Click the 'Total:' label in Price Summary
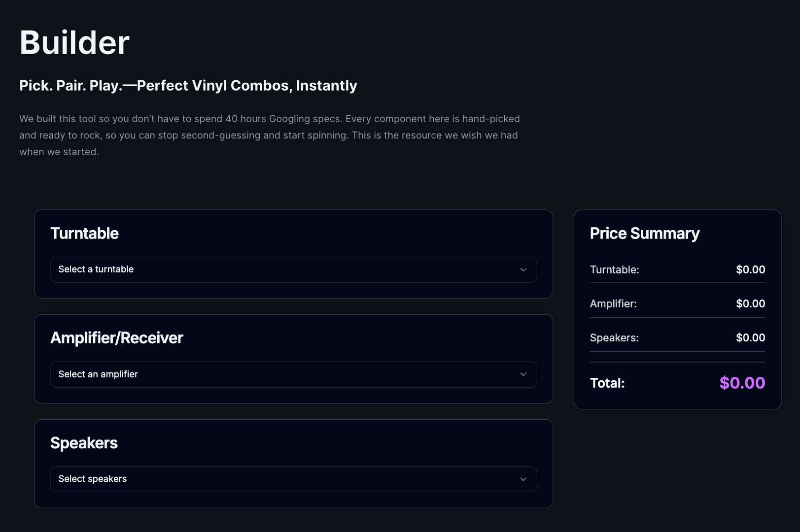 (607, 383)
